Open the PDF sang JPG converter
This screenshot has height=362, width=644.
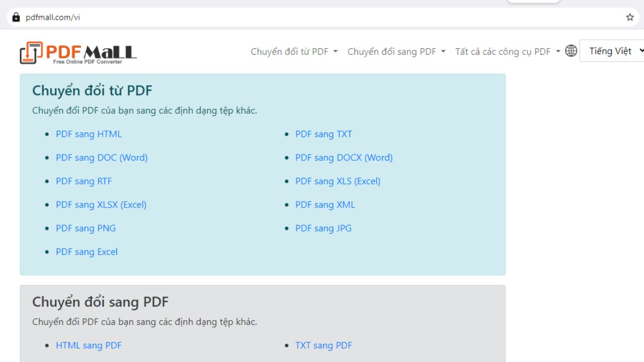(323, 228)
